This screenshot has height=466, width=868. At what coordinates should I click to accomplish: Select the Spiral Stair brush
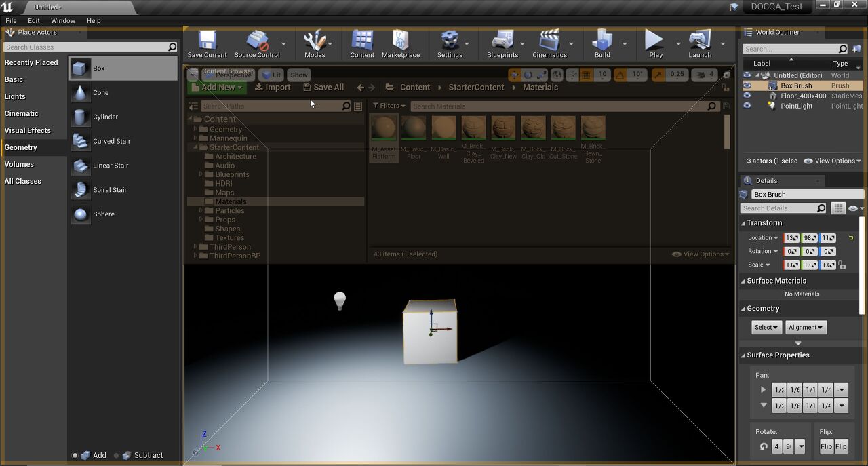(123, 190)
